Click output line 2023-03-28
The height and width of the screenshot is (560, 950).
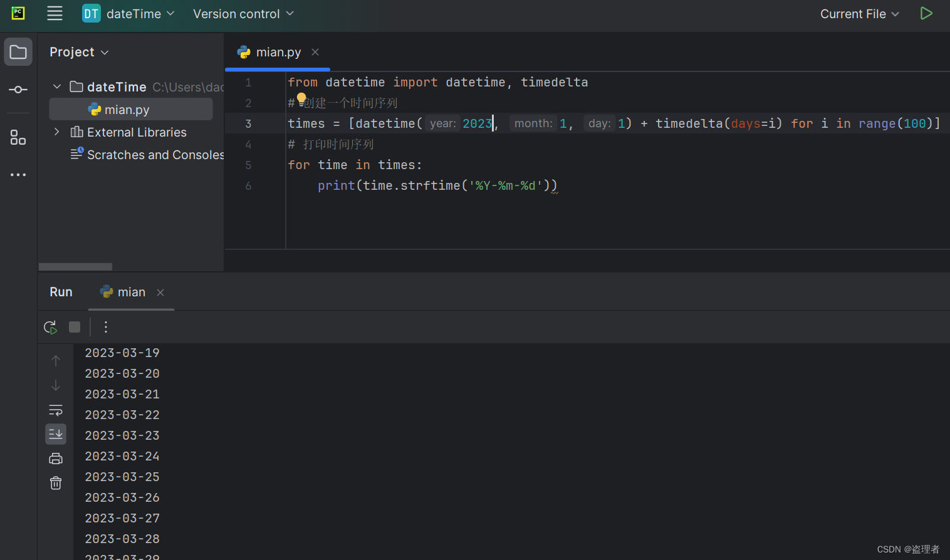122,539
